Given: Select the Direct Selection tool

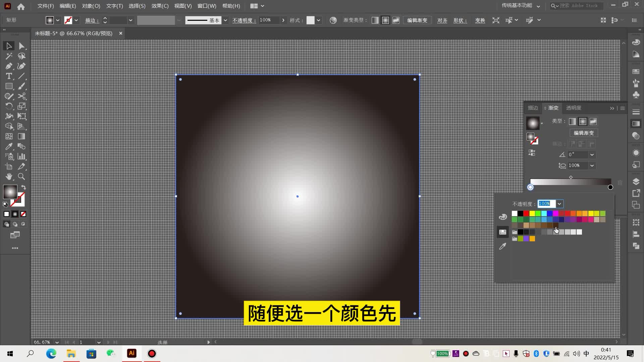Looking at the screenshot, I should 21,46.
